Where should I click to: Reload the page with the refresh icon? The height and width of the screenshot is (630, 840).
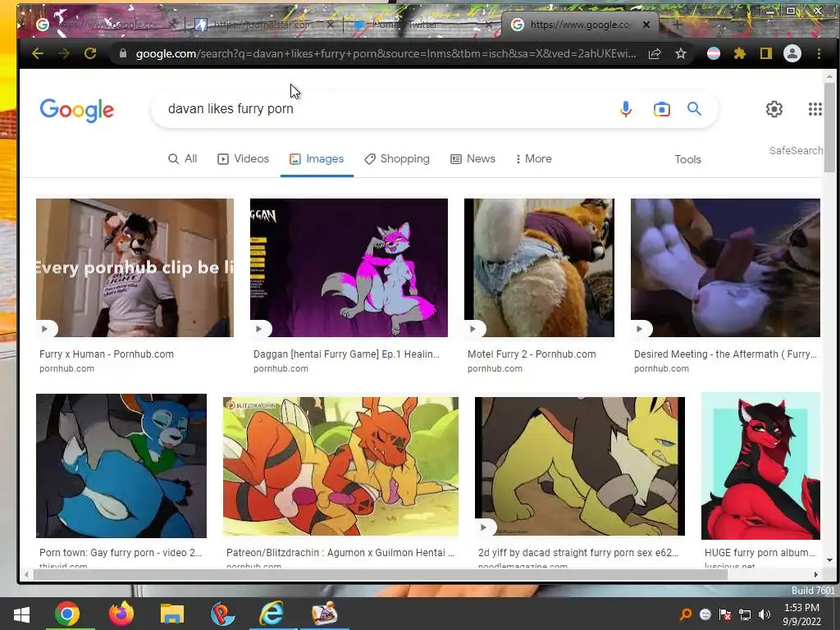pos(90,53)
